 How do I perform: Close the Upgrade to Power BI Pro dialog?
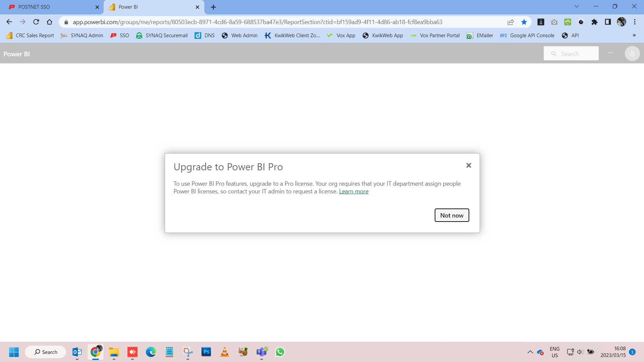(469, 165)
